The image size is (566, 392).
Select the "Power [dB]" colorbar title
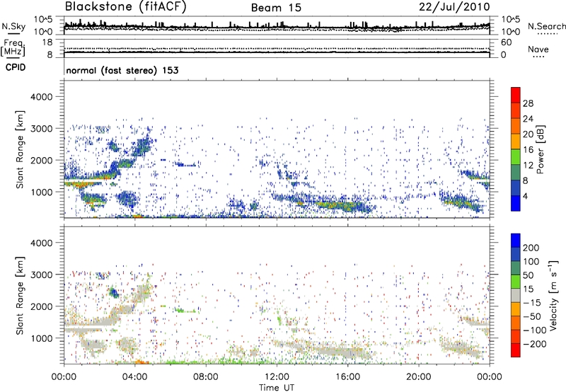pyautogui.click(x=540, y=149)
